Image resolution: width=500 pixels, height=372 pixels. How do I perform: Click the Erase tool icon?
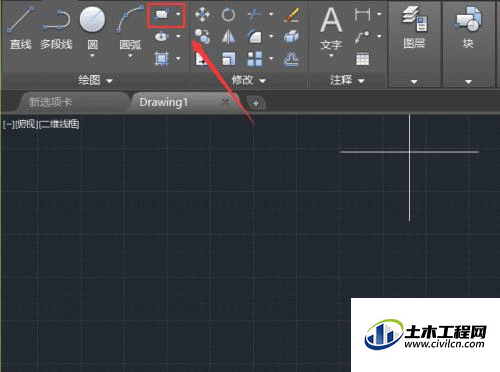[x=291, y=15]
